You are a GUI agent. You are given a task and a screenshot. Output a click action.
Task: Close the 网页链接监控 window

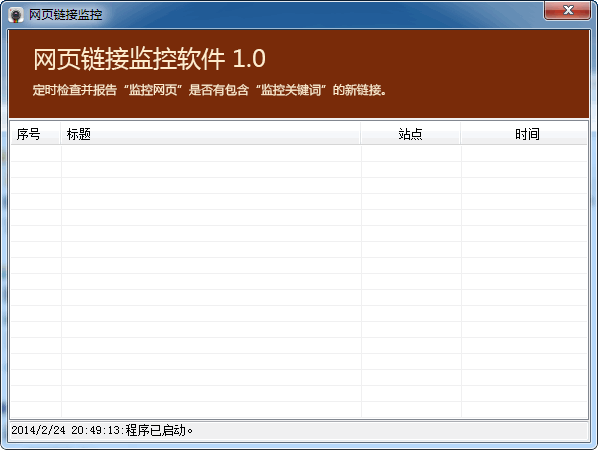(567, 10)
